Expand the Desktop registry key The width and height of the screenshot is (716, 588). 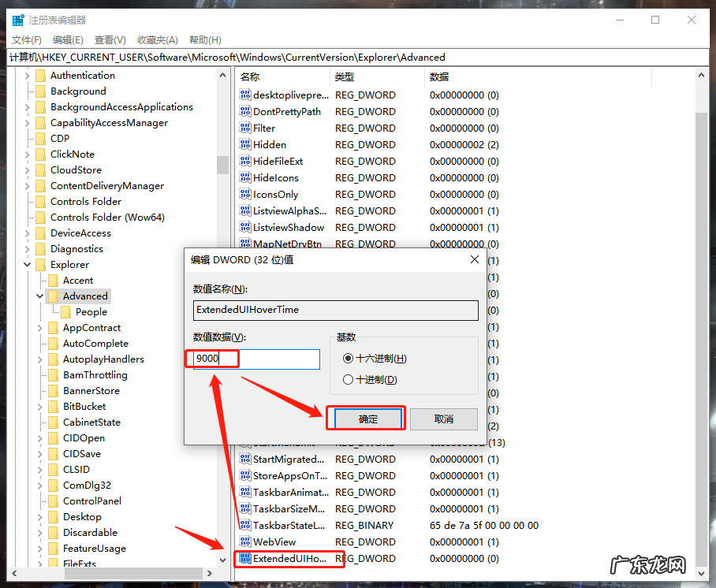(39, 516)
